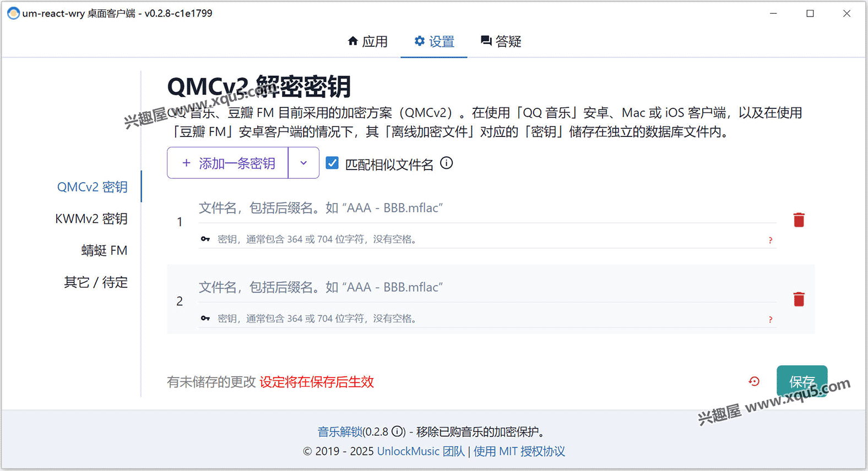
Task: Click the version info icon in footer
Action: [398, 431]
